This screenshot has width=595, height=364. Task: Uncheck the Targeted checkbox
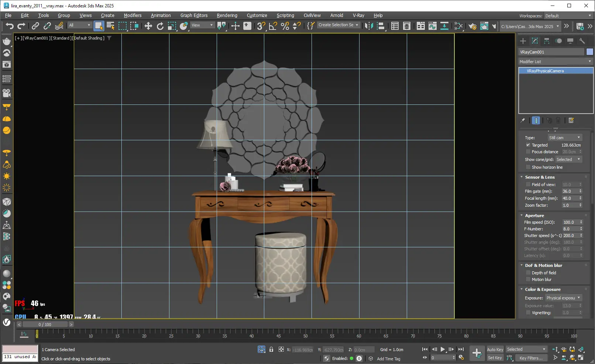pos(528,145)
